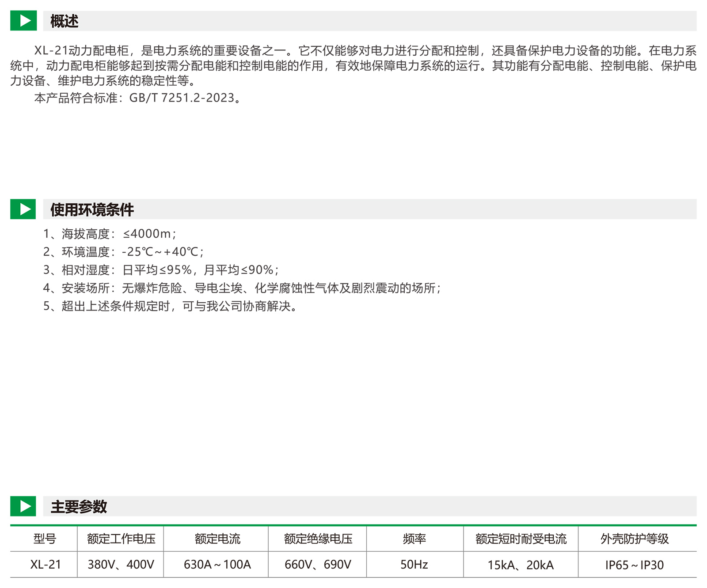707x588 pixels.
Task: Click the IP65～IP30 protection cell
Action: [x=635, y=565]
